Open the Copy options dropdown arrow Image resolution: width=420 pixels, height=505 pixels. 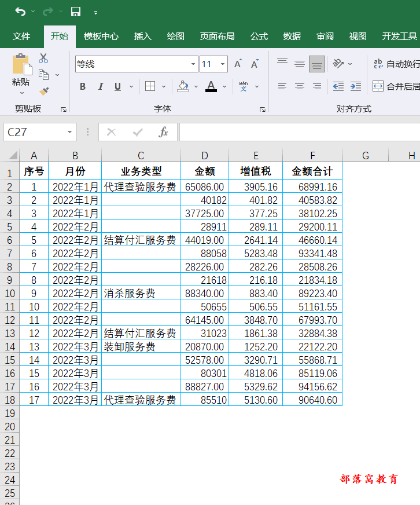point(57,75)
